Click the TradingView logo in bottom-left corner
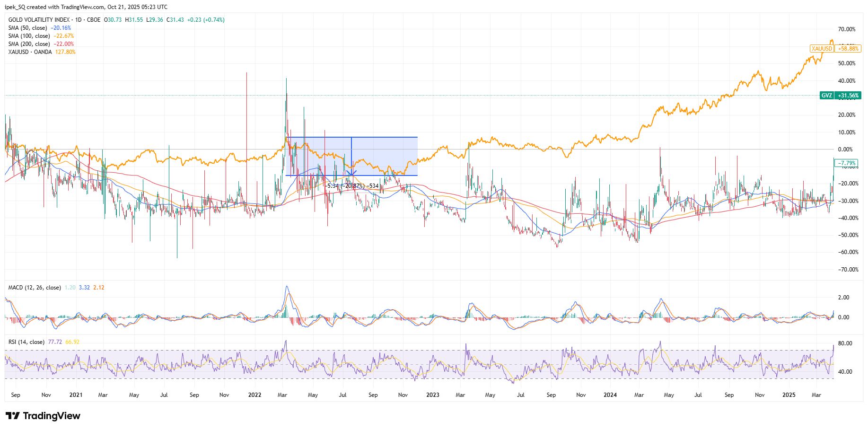Viewport: 868px width, 430px height. [x=43, y=416]
